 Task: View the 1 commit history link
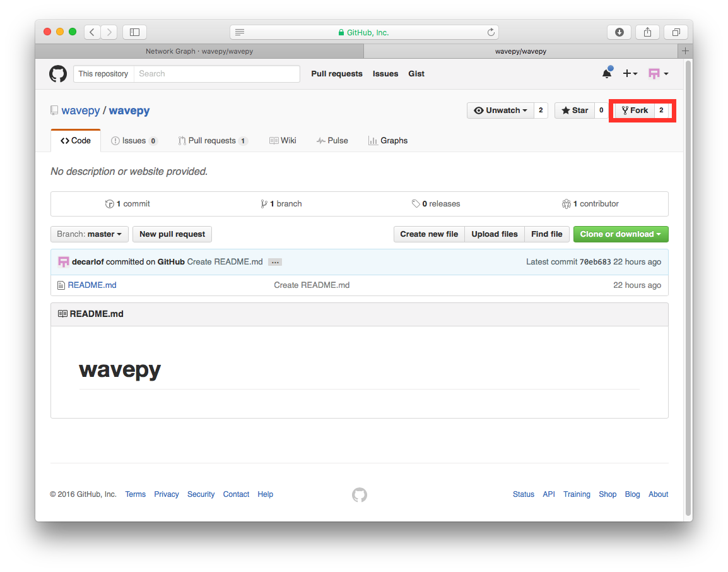pos(127,203)
